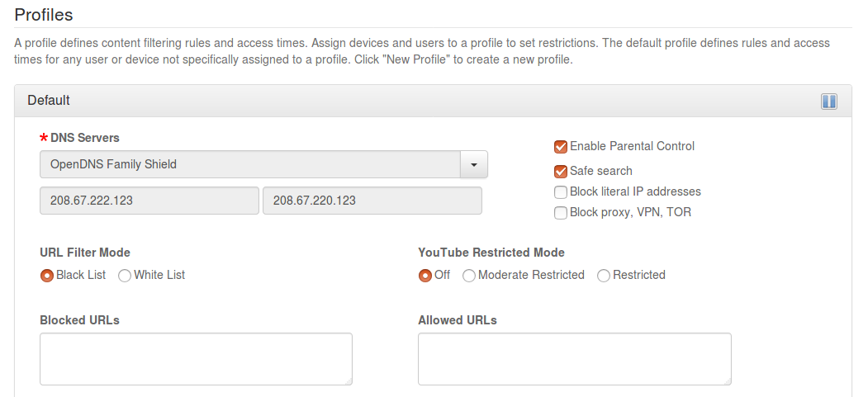Switch URL filter to White List
Viewport: 868px width, 397px height.
tap(125, 276)
